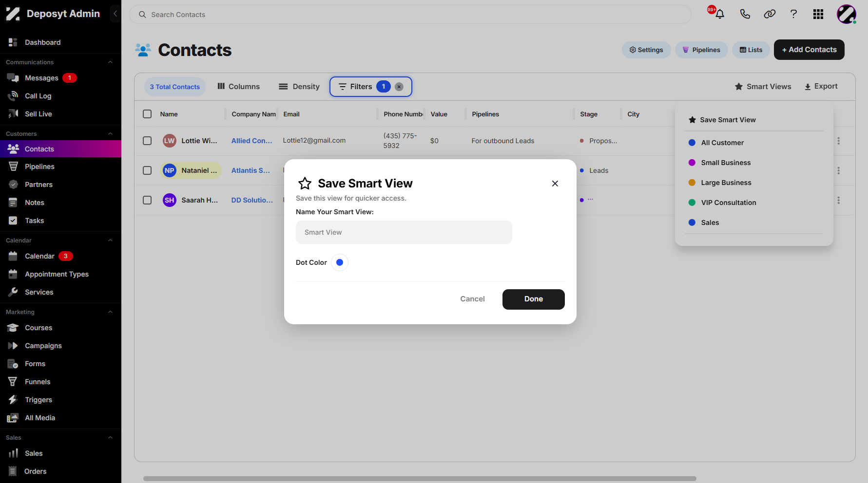
Task: Choose Save Smart View menu entry
Action: pos(722,120)
